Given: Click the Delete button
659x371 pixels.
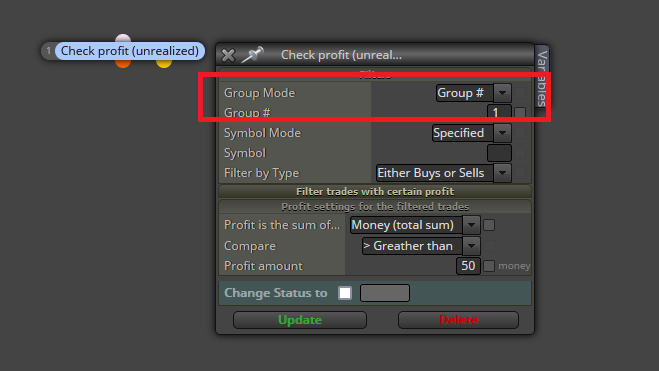Looking at the screenshot, I should pos(458,320).
